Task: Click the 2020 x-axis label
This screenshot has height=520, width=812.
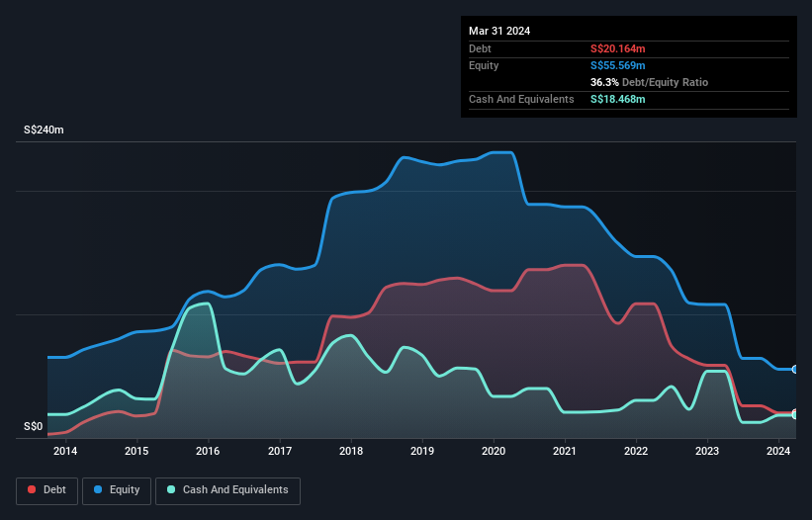Action: point(494,451)
